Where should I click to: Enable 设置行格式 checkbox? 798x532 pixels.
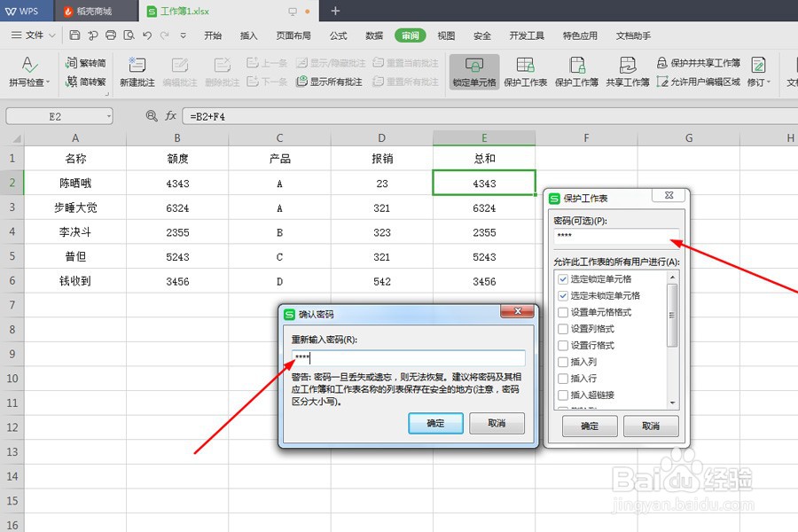[563, 345]
